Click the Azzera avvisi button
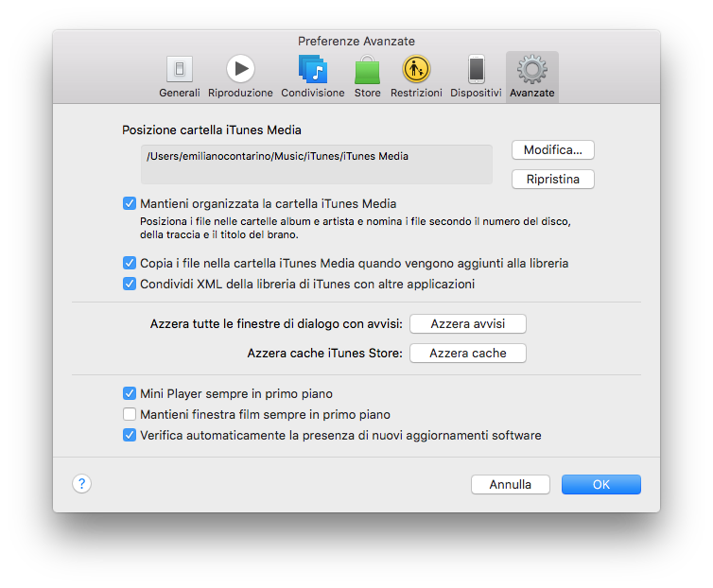 (468, 324)
